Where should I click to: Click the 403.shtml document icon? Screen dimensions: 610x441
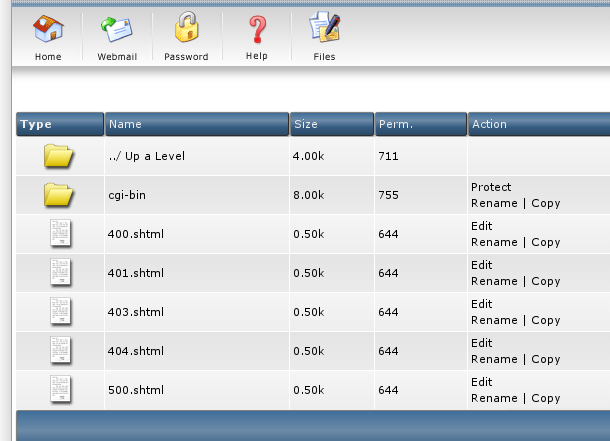(60, 311)
